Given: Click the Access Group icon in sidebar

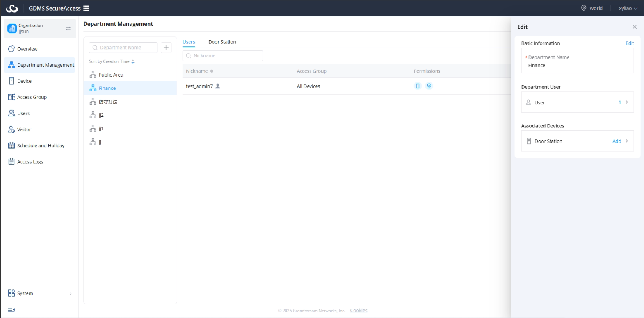Looking at the screenshot, I should [11, 97].
